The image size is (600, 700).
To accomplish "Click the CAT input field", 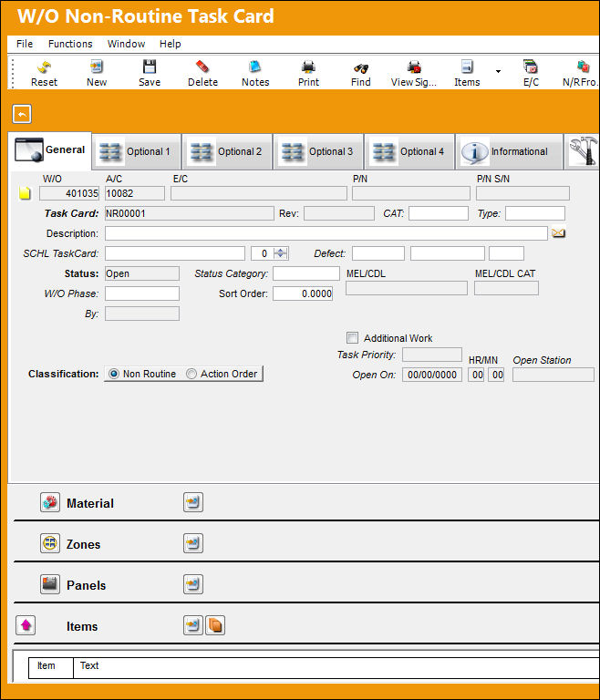I will [x=439, y=213].
